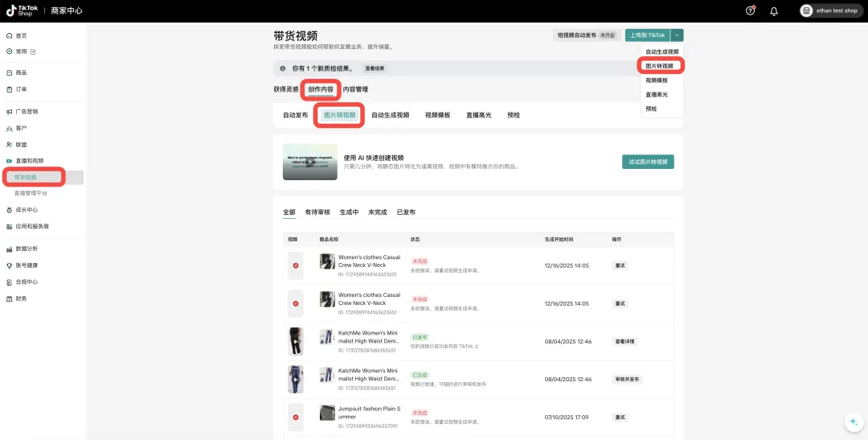This screenshot has height=440, width=868.
Task: Open the ethan test shop account menu
Action: (x=831, y=10)
